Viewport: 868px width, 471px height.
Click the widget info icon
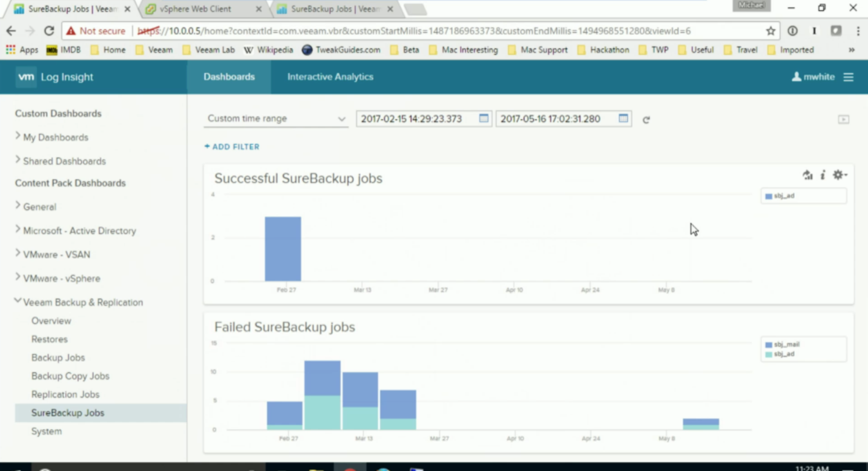pyautogui.click(x=823, y=175)
